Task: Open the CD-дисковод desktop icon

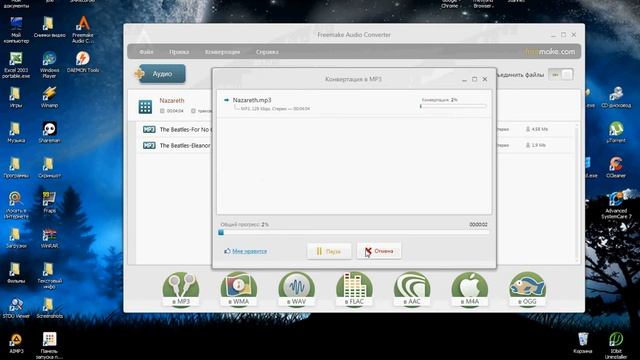Action: 616,97
